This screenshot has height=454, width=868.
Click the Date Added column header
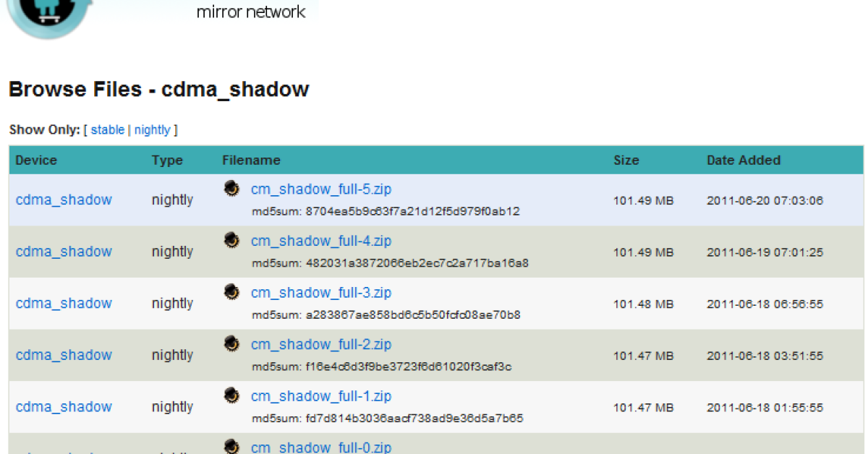click(744, 160)
